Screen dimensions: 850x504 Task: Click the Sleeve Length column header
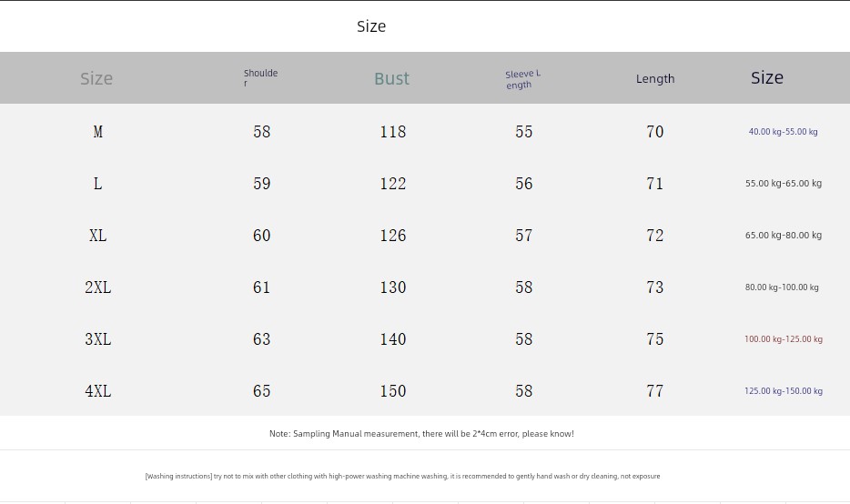[x=522, y=79]
